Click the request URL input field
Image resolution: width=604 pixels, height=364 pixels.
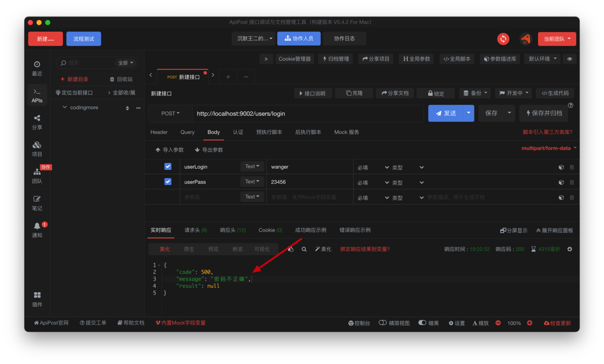(x=307, y=113)
